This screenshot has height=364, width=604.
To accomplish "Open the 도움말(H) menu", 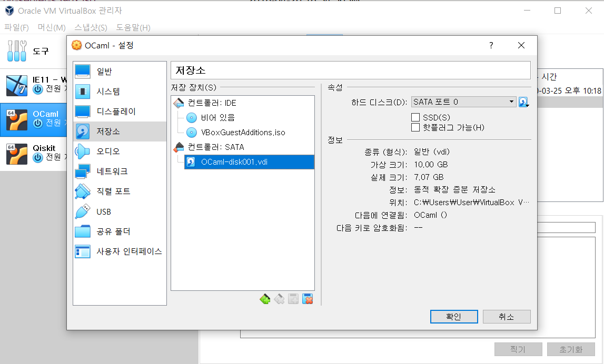I will [x=133, y=28].
